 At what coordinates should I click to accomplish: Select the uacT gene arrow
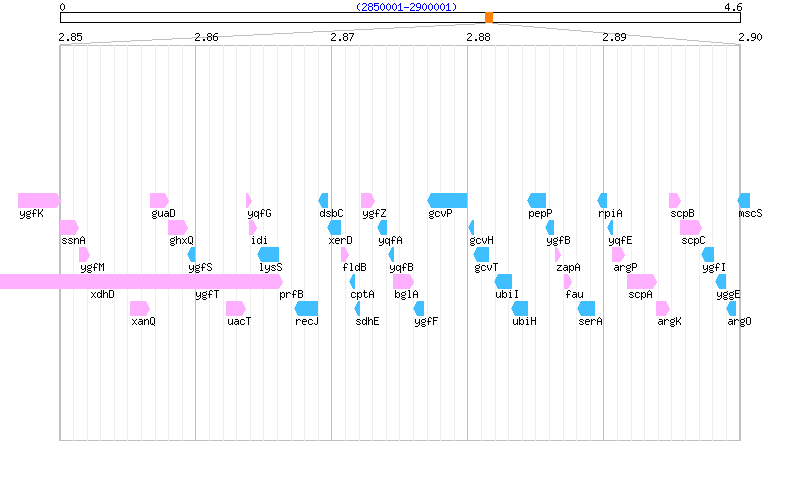236,308
